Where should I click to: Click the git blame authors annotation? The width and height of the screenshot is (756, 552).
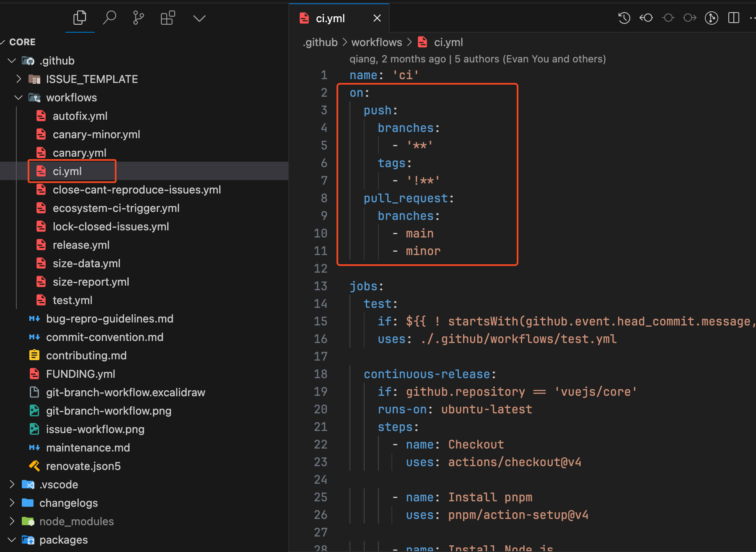click(477, 59)
